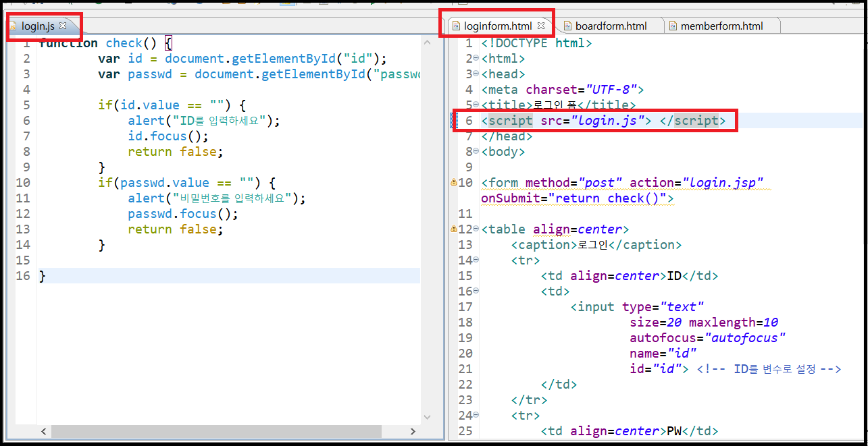Click the meta charset="UTF-8" line
The width and height of the screenshot is (868, 446).
point(562,89)
